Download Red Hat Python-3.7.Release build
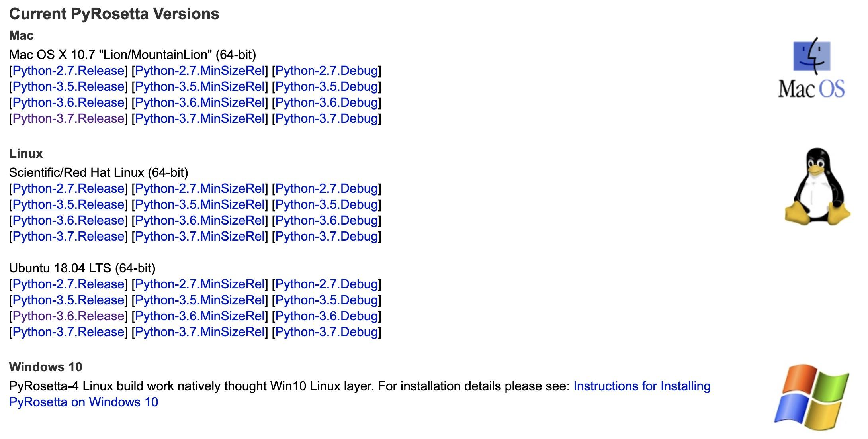This screenshot has width=868, height=439. point(68,237)
